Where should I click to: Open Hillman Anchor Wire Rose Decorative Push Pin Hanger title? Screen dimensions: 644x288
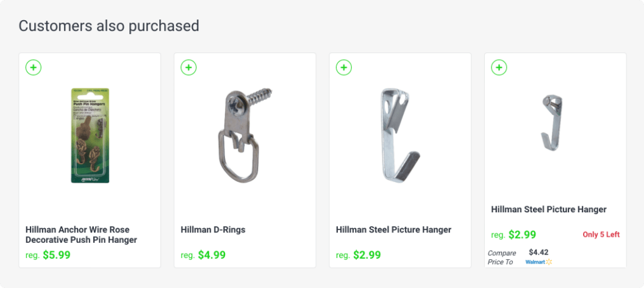click(x=81, y=235)
